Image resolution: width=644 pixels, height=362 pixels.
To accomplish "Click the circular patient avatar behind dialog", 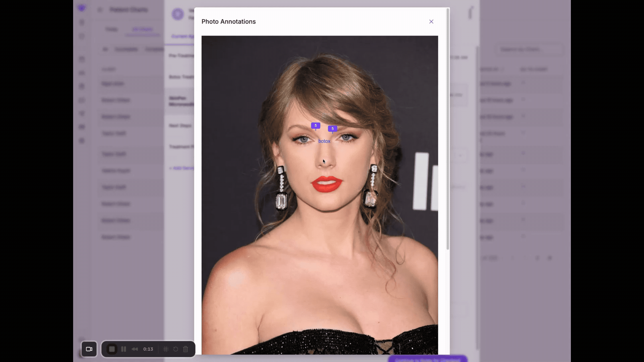I will (x=178, y=14).
